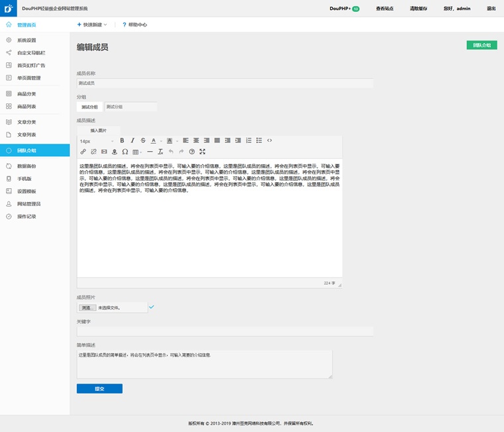Open 系统设置 in the sidebar
The height and width of the screenshot is (432, 504).
[27, 40]
